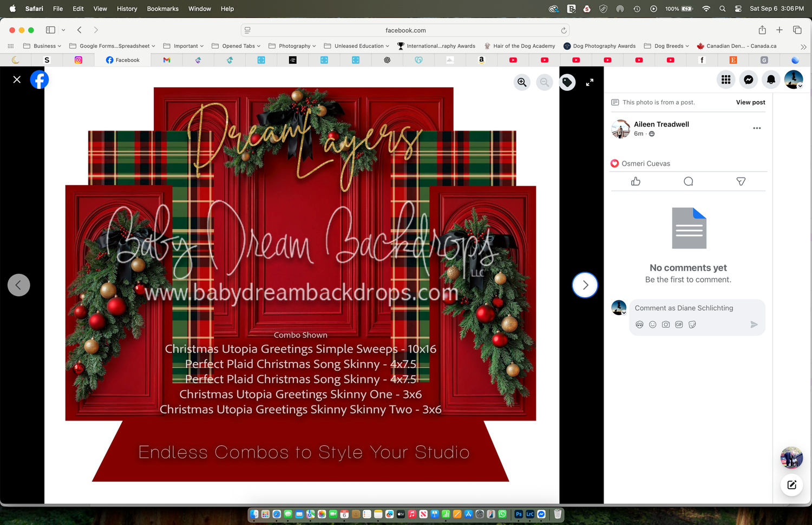This screenshot has width=812, height=525.
Task: Open Control Center in menu bar
Action: tap(738, 9)
